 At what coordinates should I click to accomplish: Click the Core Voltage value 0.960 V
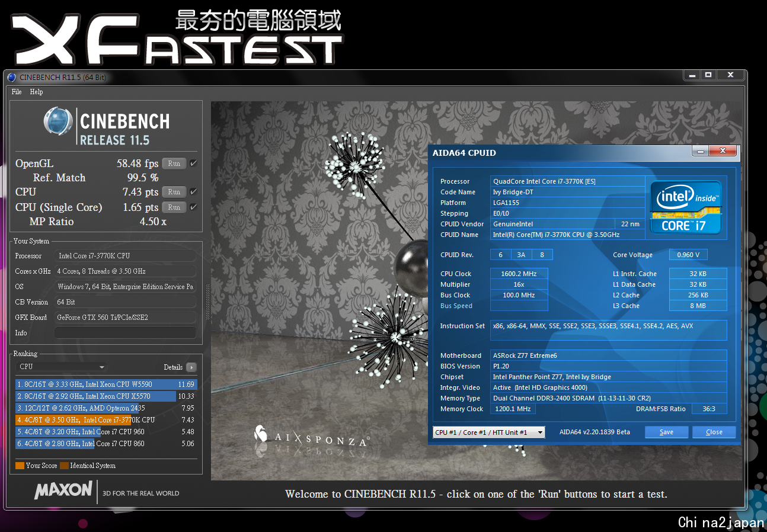pos(688,255)
